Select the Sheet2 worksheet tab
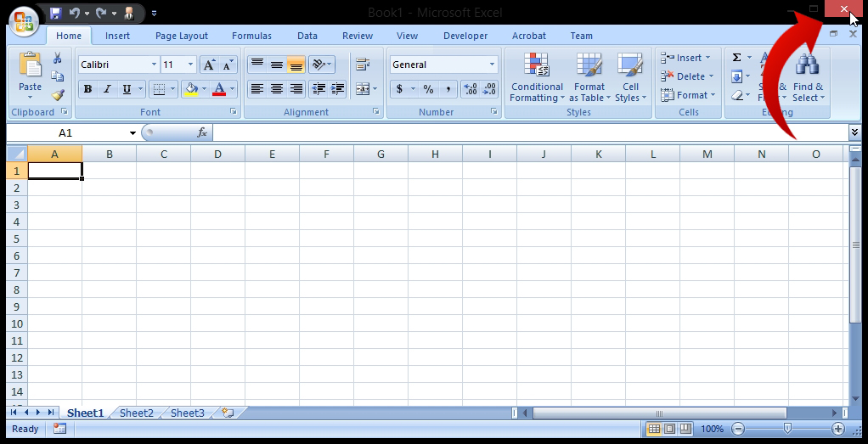The image size is (868, 444). 136,413
